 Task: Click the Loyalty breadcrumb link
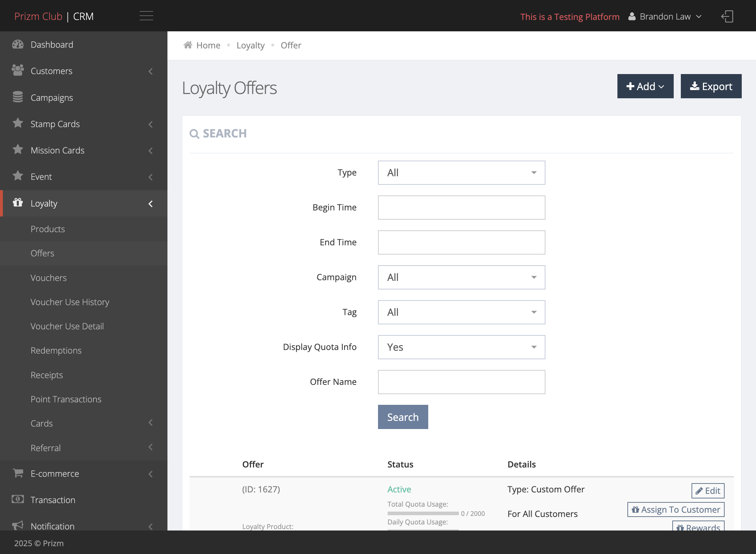point(250,45)
